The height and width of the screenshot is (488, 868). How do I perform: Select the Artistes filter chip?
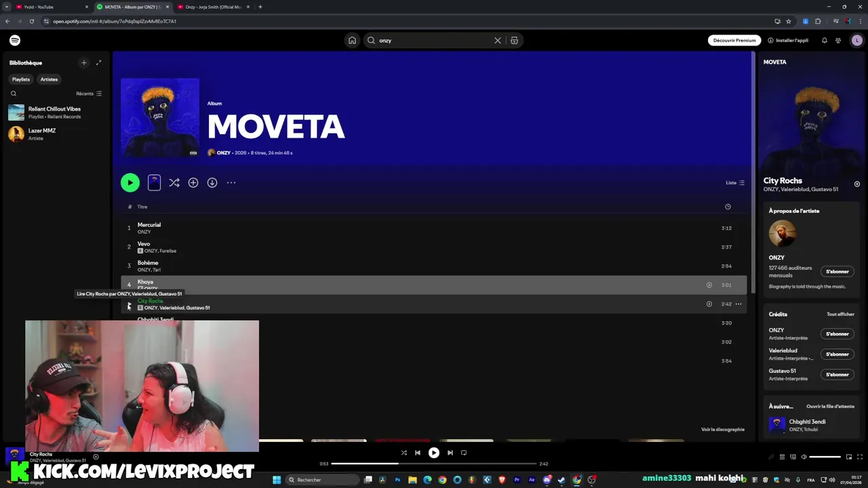click(49, 79)
